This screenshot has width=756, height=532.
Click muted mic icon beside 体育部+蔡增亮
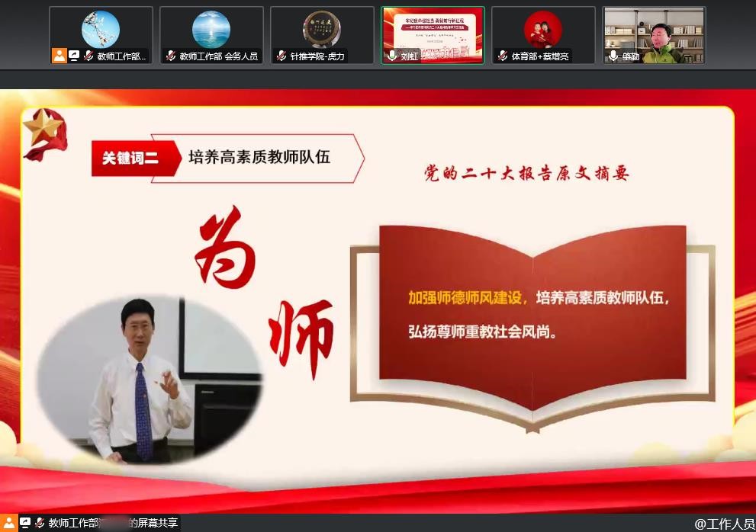(x=503, y=56)
